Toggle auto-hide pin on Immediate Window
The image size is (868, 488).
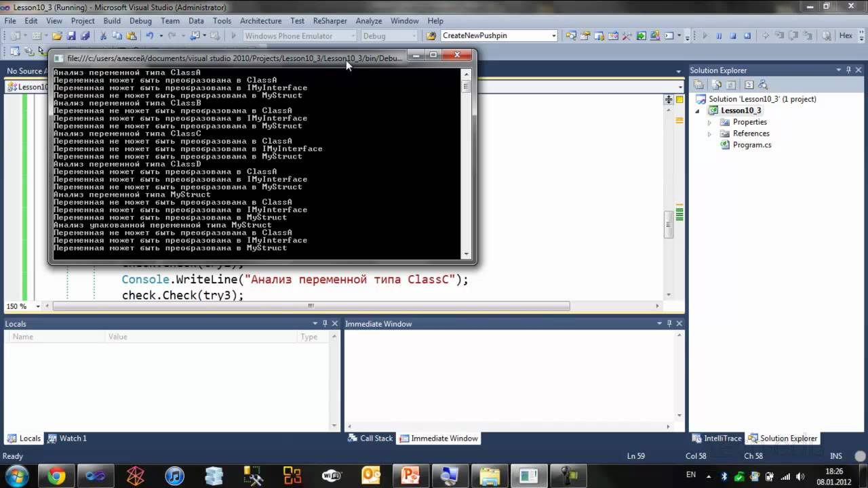coord(669,324)
